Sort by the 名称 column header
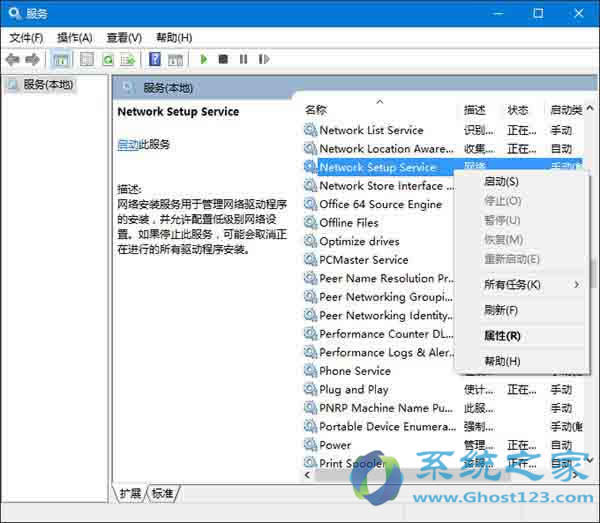The height and width of the screenshot is (523, 600). pyautogui.click(x=316, y=109)
